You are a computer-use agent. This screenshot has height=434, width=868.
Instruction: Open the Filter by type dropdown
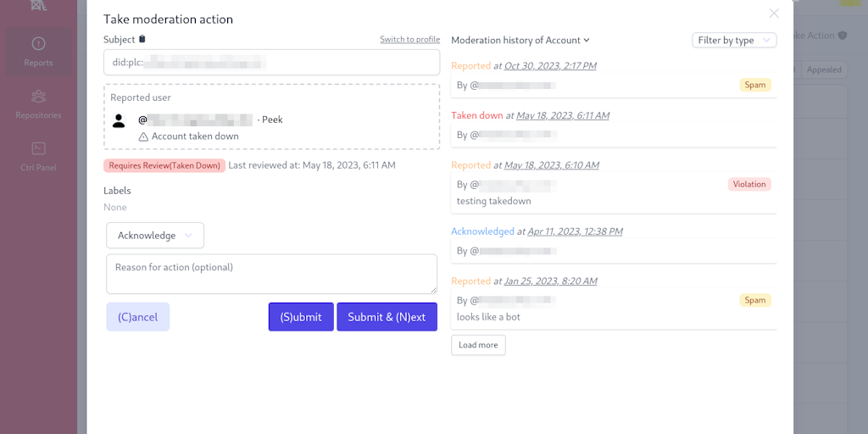pos(734,40)
